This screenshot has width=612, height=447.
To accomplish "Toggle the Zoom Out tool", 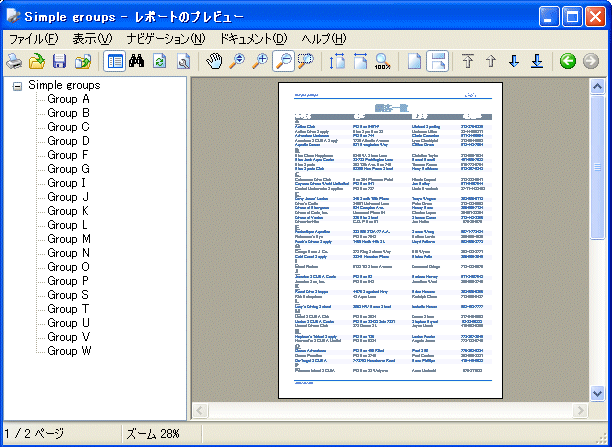I will click(283, 61).
